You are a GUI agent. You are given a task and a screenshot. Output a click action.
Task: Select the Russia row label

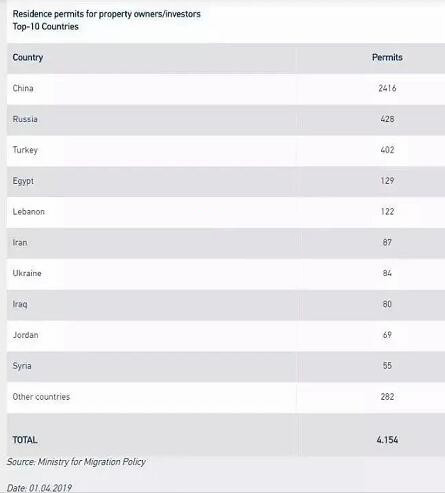[x=25, y=119]
